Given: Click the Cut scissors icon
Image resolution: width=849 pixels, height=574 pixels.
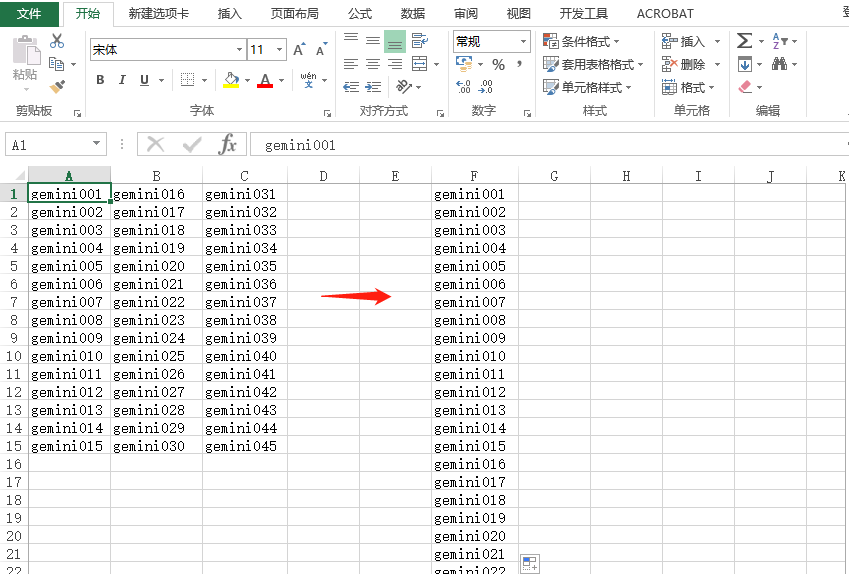Looking at the screenshot, I should click(57, 41).
